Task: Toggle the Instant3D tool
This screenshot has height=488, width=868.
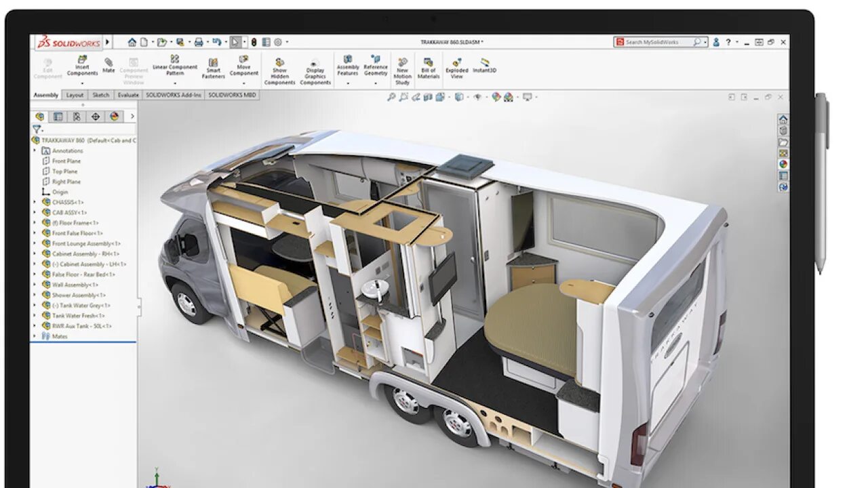Action: [485, 65]
